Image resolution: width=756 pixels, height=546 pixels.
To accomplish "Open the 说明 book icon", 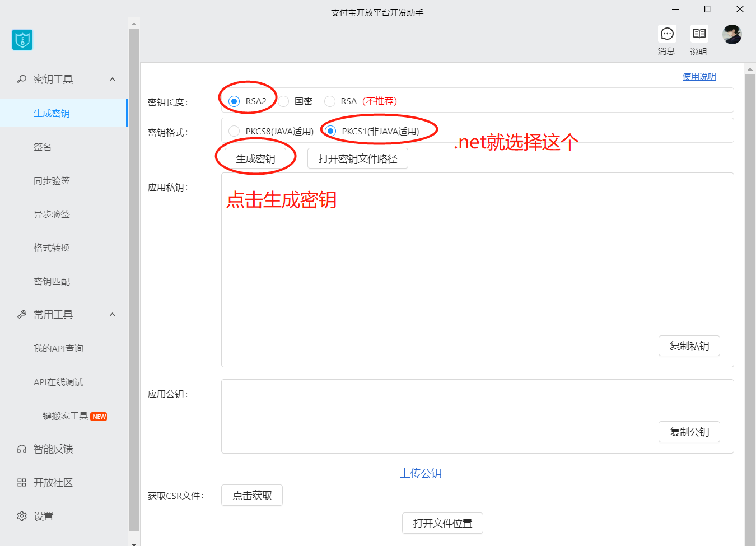I will pyautogui.click(x=699, y=34).
